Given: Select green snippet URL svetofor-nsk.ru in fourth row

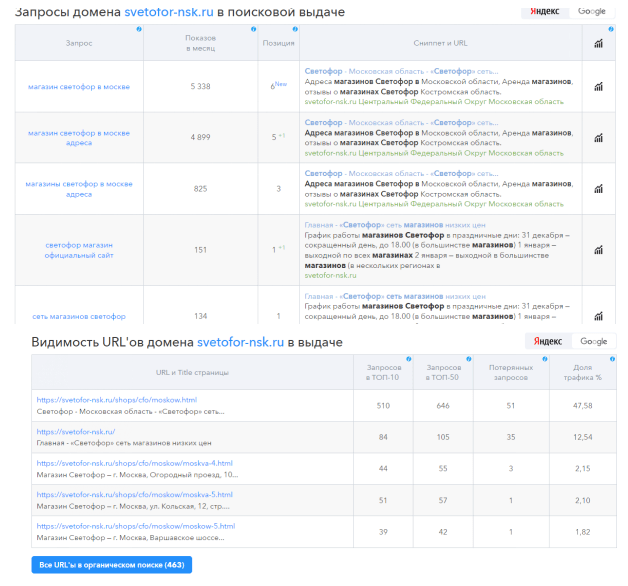Looking at the screenshot, I should tap(330, 276).
